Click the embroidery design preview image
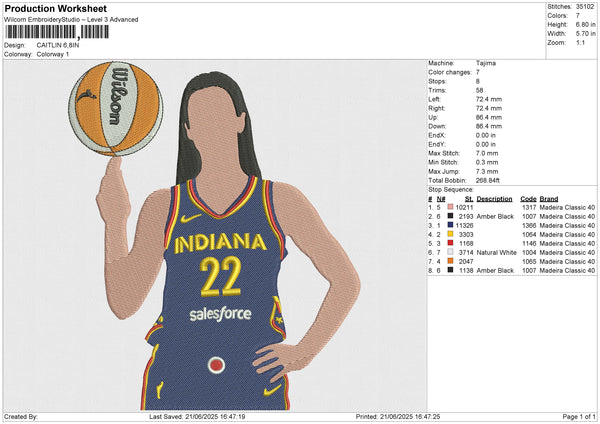The image size is (600, 424). (x=215, y=235)
